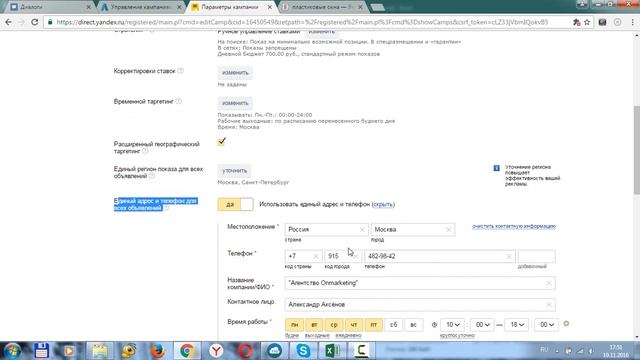Clear the Москва city field
Viewport: 640px width, 360px height.
pos(449,230)
